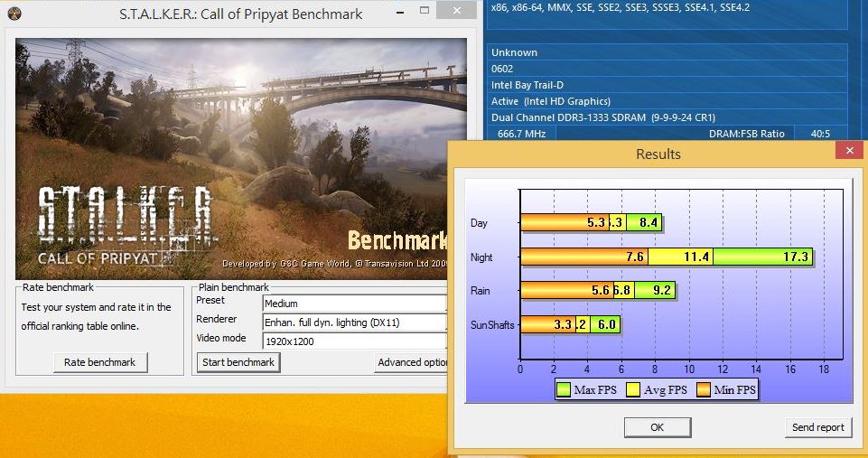868x458 pixels.
Task: Click the Plain benchmark group heading
Action: [234, 287]
